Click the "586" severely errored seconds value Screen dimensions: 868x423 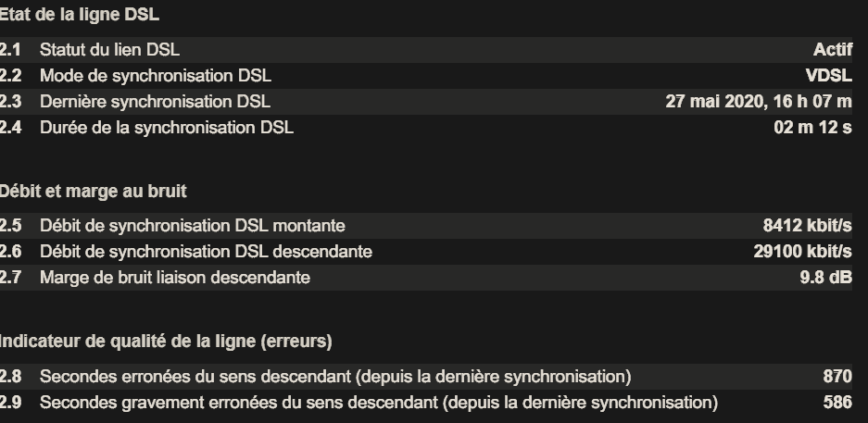[x=837, y=403]
